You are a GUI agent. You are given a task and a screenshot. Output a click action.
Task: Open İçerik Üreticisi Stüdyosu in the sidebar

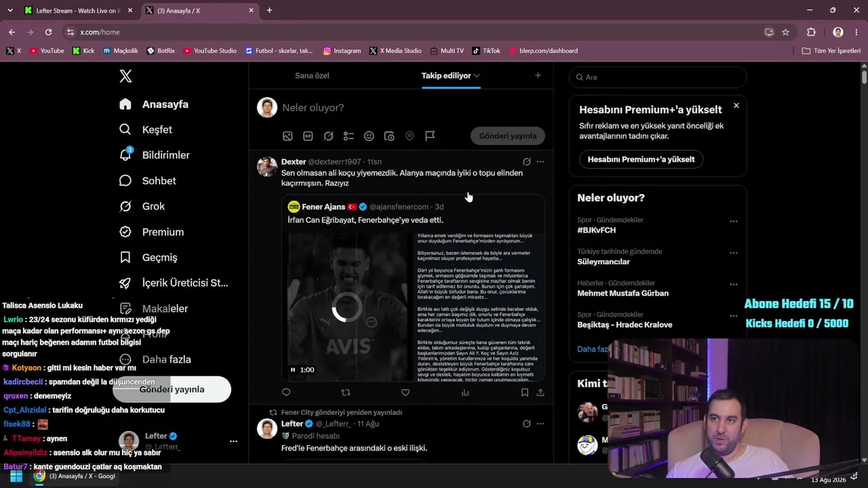[x=174, y=283]
